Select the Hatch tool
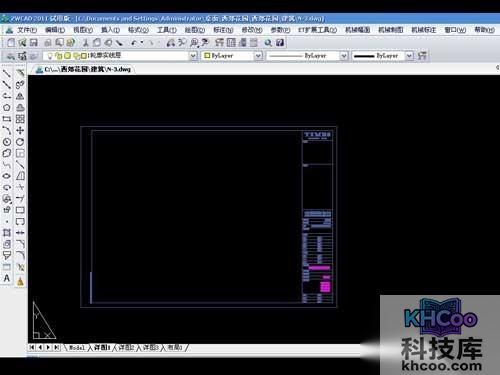The height and width of the screenshot is (375, 500). [7, 233]
